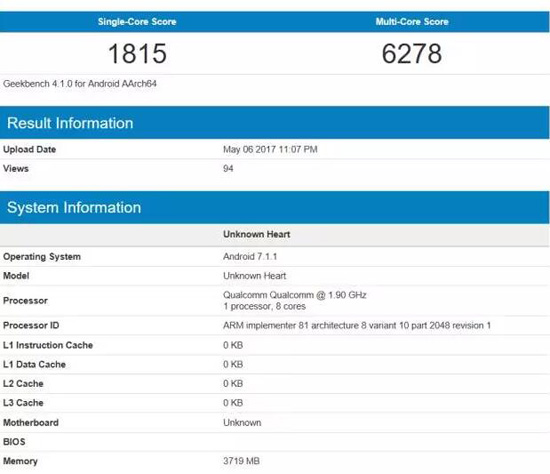The width and height of the screenshot is (550, 474).
Task: Click the Unknown Heart column heading
Action: coord(256,234)
